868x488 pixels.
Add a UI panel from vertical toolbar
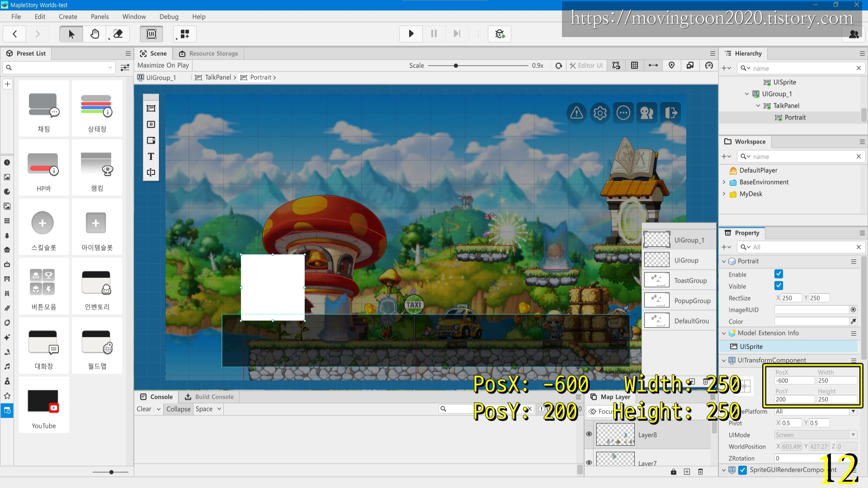tap(151, 108)
